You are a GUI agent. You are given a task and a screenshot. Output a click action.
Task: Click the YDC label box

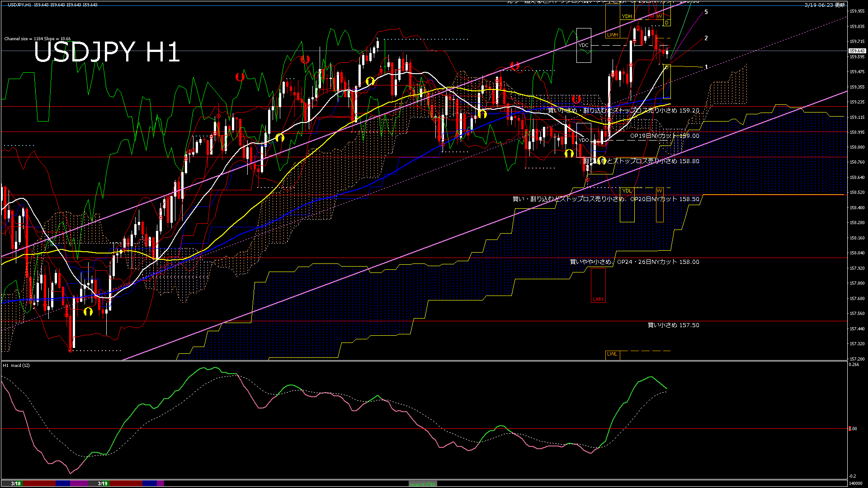(x=584, y=45)
